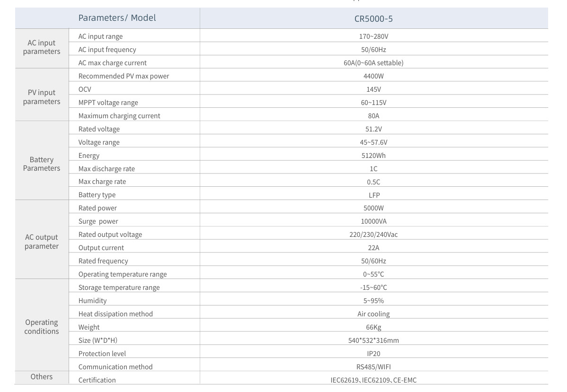Select the AC input range label

[100, 36]
